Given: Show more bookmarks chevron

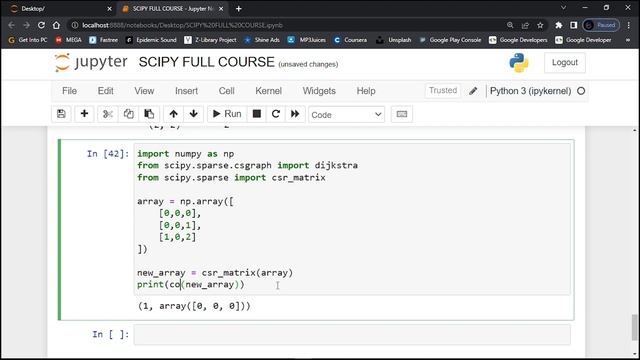Looking at the screenshot, I should click(x=628, y=40).
